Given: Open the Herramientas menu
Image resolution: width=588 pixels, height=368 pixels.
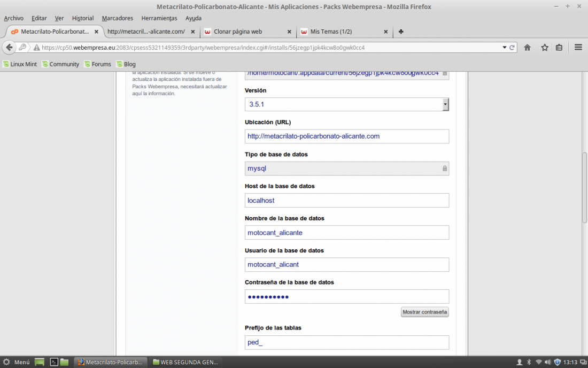Looking at the screenshot, I should (x=159, y=18).
